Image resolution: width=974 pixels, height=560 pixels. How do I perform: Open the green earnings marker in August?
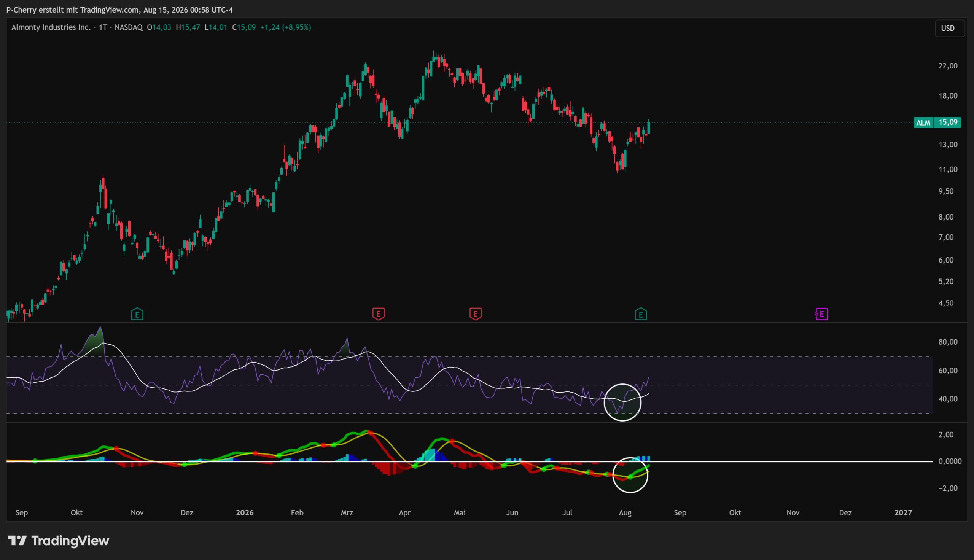point(641,314)
